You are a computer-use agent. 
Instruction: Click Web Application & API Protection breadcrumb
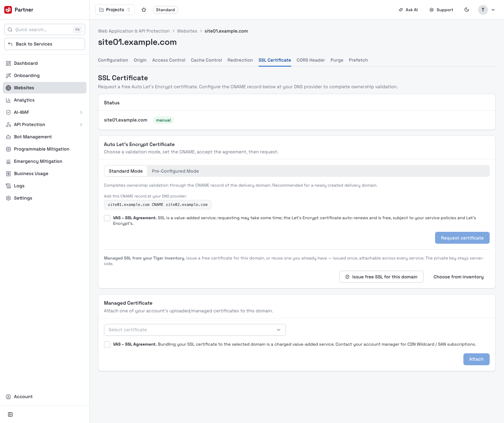pyautogui.click(x=134, y=31)
